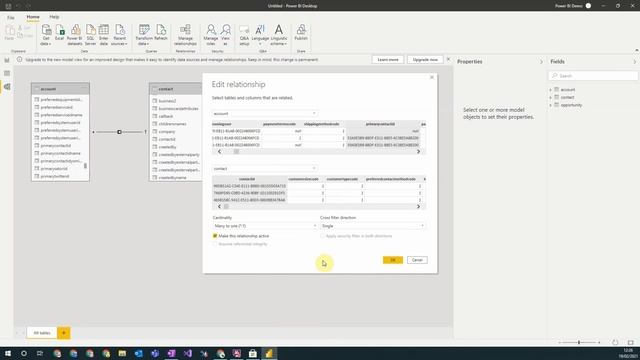Click the View as roles icon

pos(225,35)
